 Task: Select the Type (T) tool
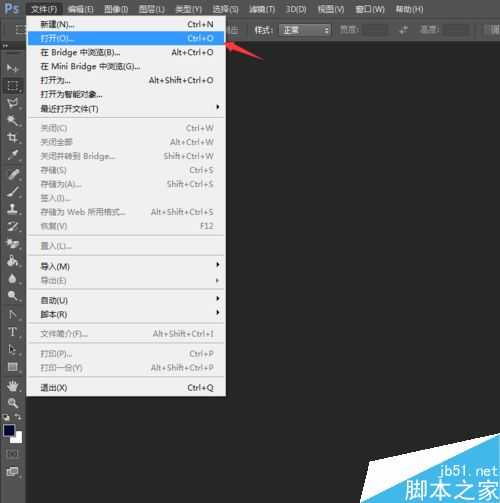(x=12, y=332)
